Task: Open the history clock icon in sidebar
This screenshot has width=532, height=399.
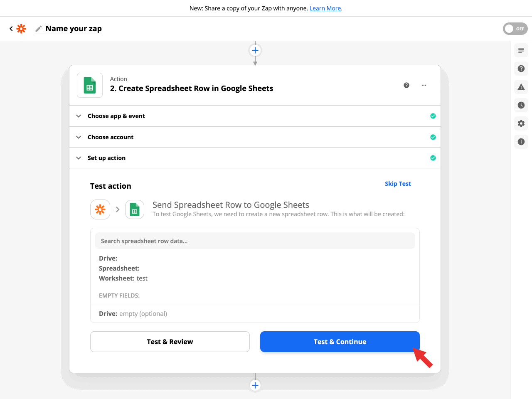Action: [x=521, y=105]
